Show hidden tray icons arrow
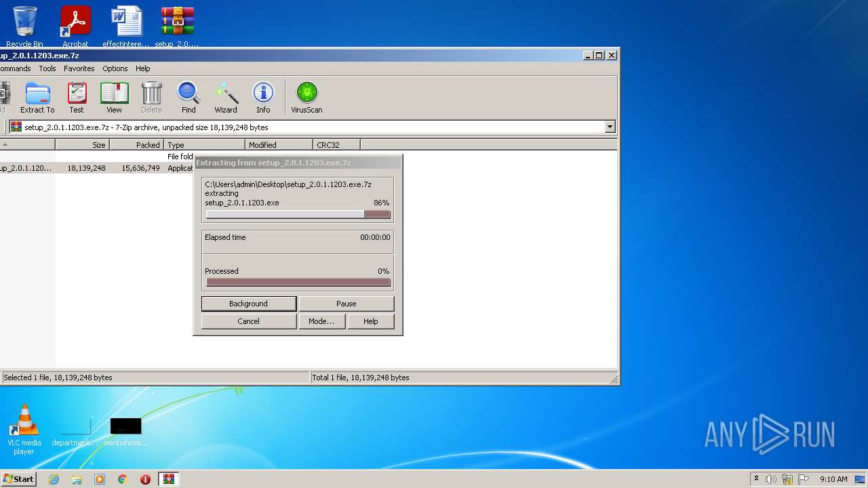Screen dimensions: 868x488 [x=756, y=479]
